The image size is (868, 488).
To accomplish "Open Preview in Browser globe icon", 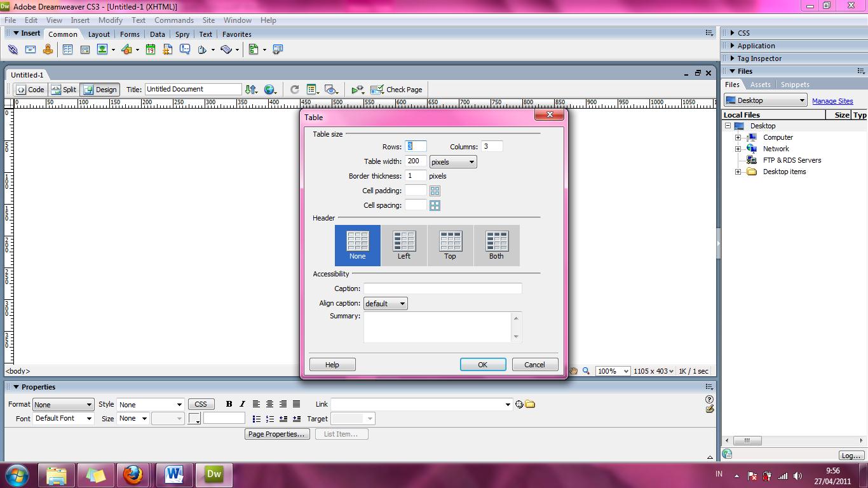I will 270,89.
